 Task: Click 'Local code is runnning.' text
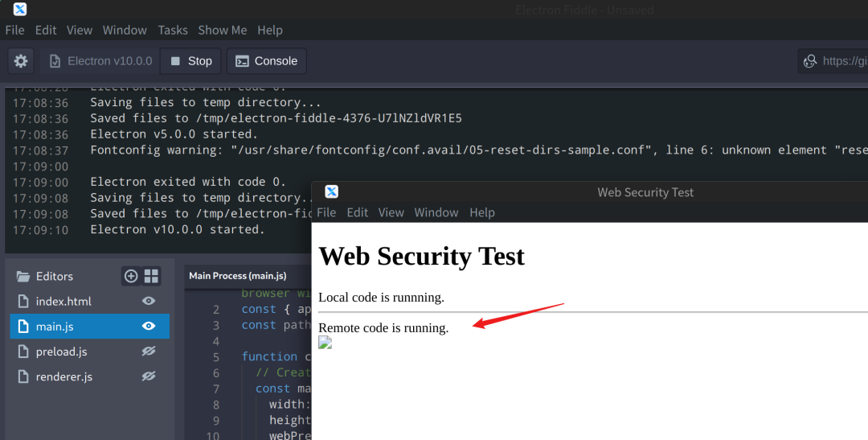pos(382,298)
